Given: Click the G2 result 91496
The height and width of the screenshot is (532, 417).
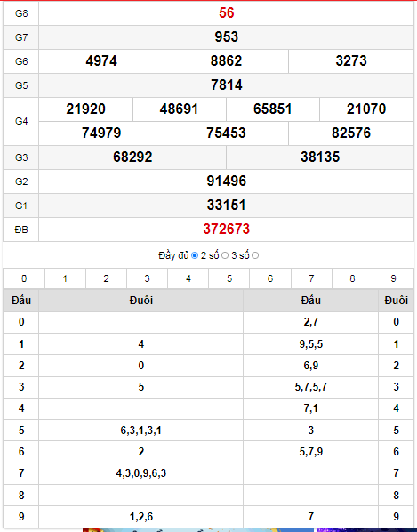Looking at the screenshot, I should pos(227,181).
